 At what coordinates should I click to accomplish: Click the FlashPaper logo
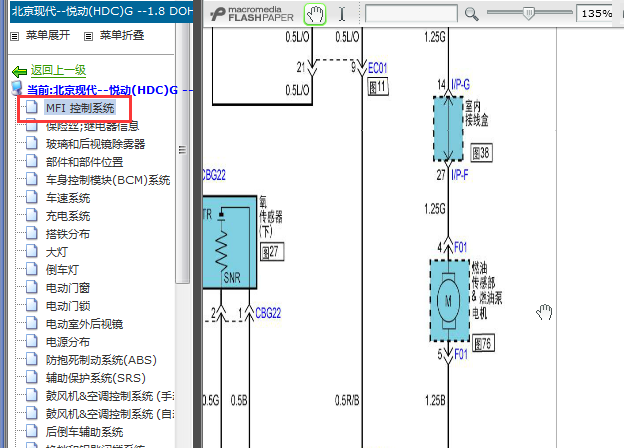(x=252, y=14)
